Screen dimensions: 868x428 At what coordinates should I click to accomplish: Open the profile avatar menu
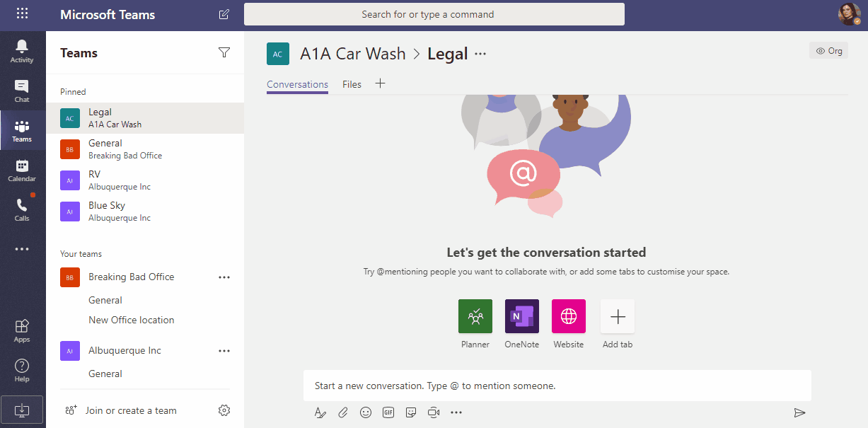click(x=849, y=14)
